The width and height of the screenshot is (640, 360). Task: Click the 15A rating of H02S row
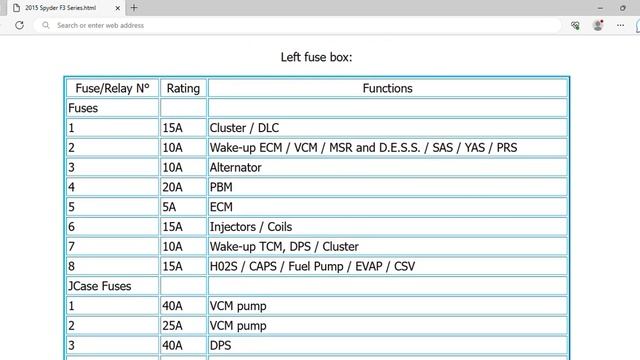tap(183, 266)
